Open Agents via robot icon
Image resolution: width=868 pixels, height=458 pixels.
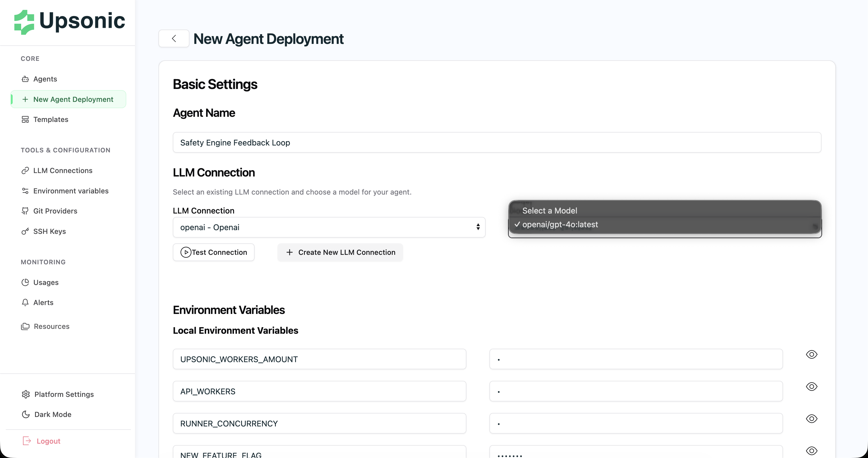tap(25, 79)
